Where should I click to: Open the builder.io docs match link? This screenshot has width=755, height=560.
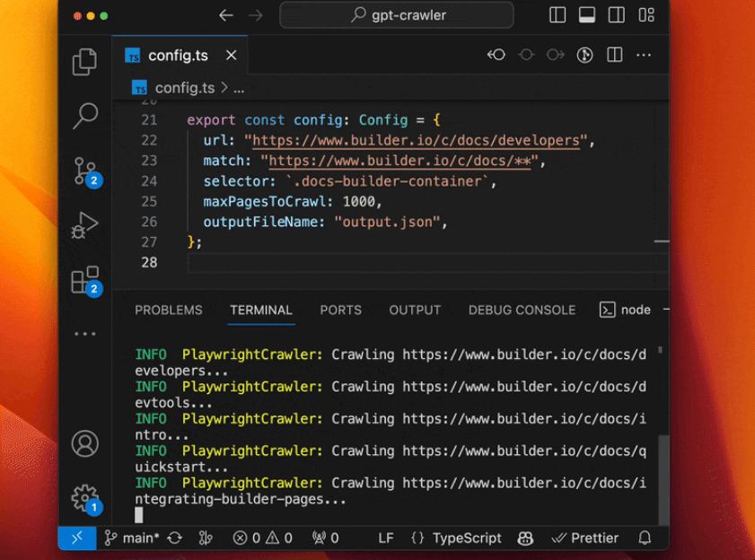tap(399, 161)
